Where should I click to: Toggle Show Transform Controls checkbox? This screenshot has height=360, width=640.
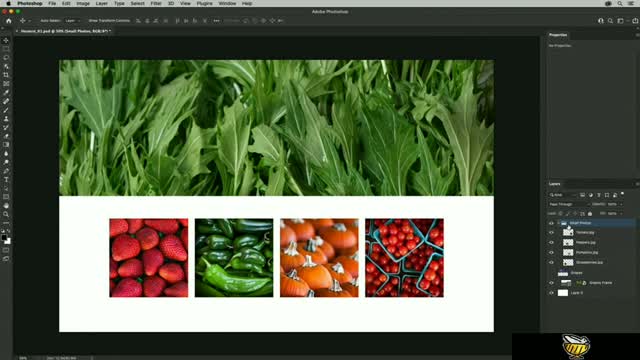coord(109,21)
